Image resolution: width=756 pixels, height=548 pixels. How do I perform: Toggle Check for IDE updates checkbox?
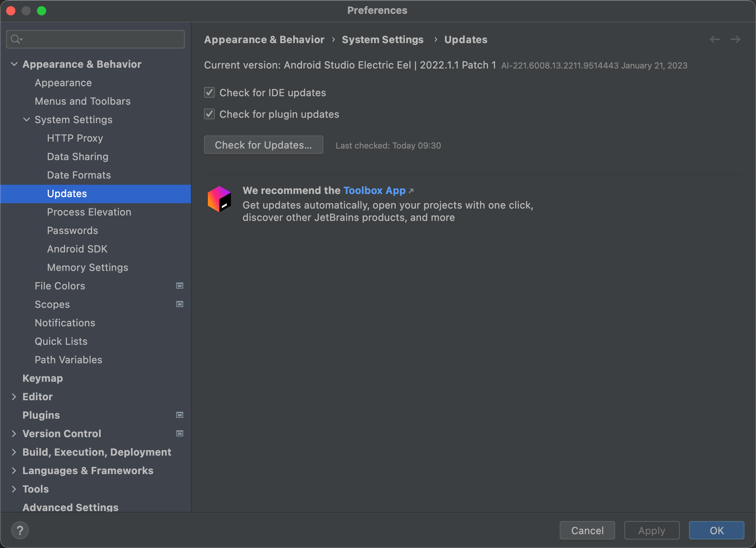tap(209, 92)
